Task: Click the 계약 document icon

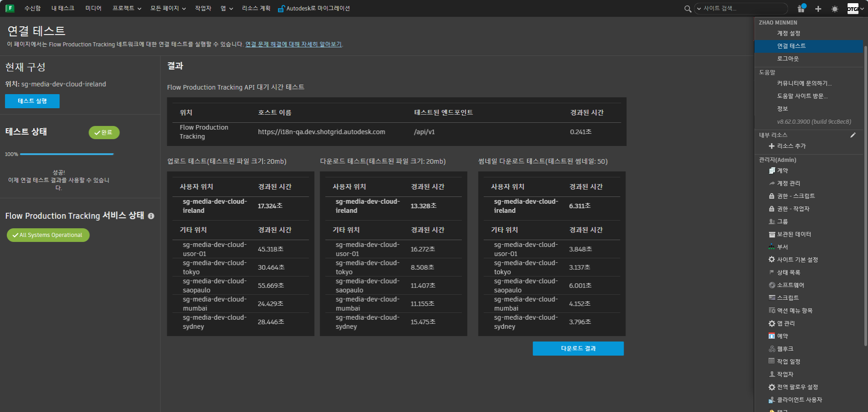Action: [772, 171]
